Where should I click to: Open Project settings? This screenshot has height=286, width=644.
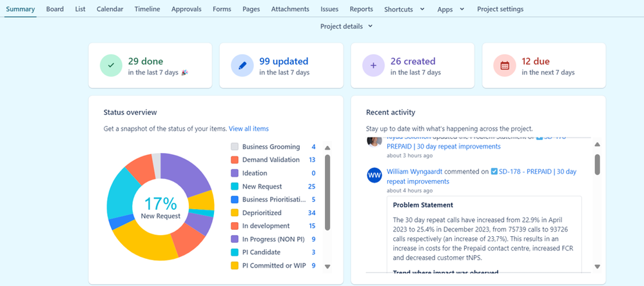pos(500,9)
